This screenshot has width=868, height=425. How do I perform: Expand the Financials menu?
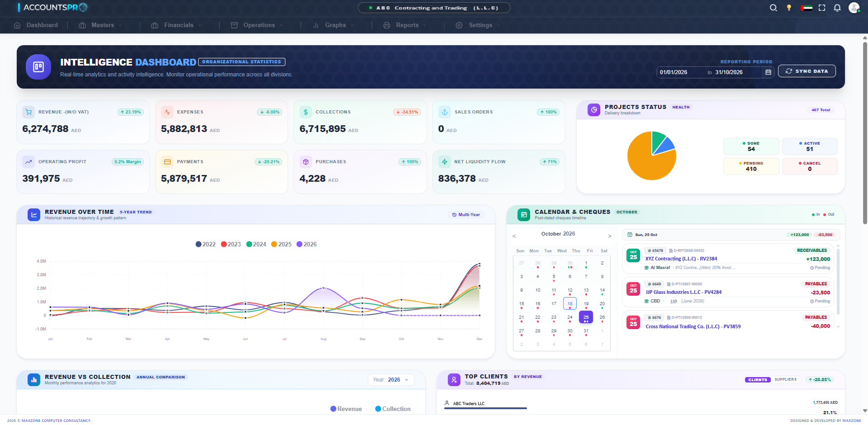pos(176,25)
